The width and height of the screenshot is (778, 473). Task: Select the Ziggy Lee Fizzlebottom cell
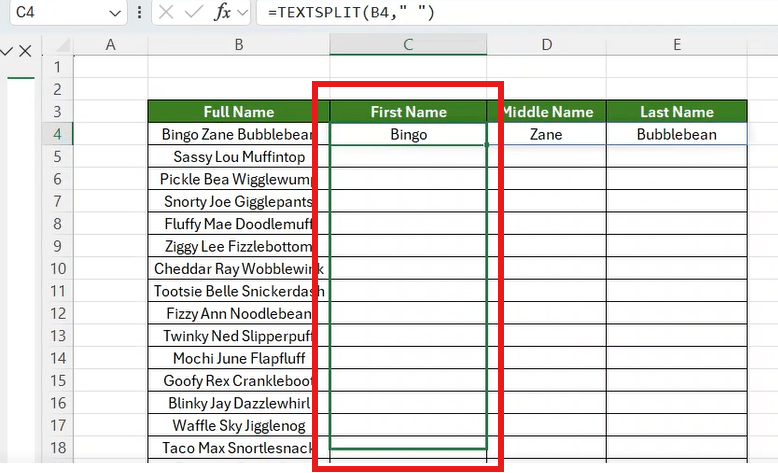click(x=239, y=246)
